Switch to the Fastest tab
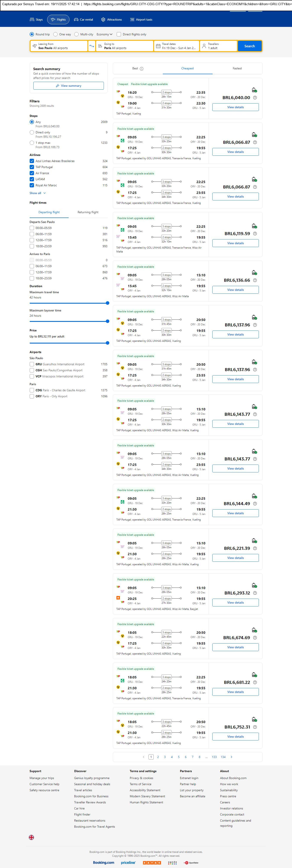Screen dimensions: 292x868 (237, 68)
